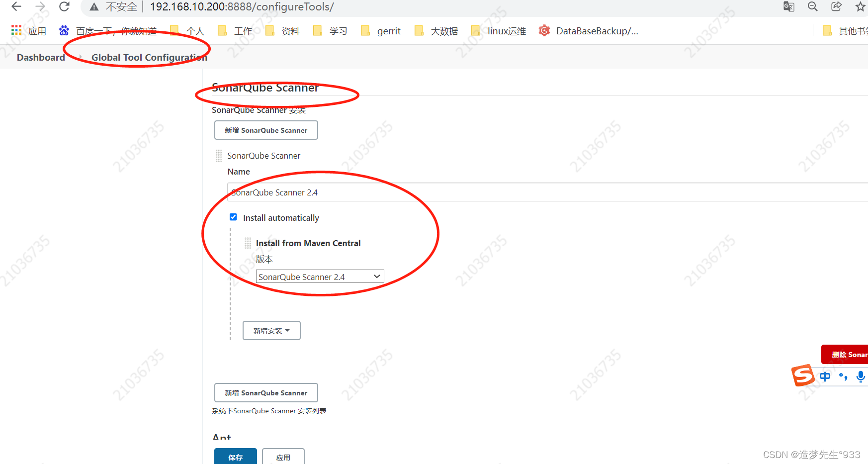Open the Apps grid shortcut in bookmarks bar
Viewport: 868px width, 464px height.
point(28,31)
